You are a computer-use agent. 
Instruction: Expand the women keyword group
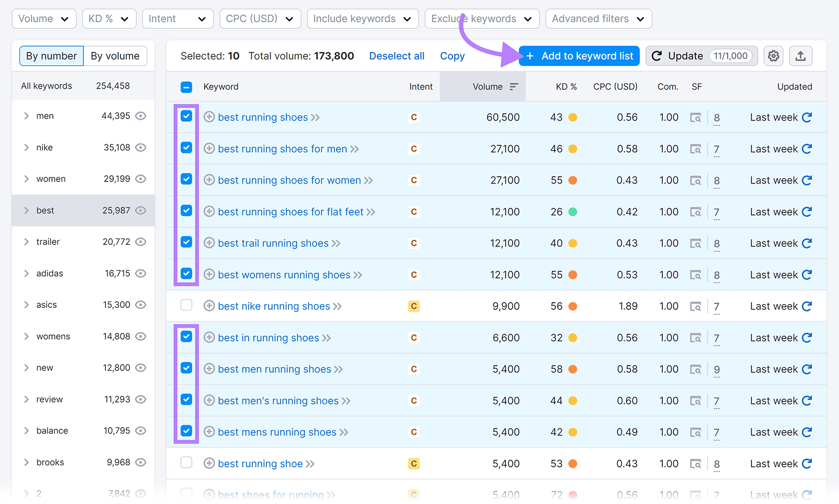point(26,179)
